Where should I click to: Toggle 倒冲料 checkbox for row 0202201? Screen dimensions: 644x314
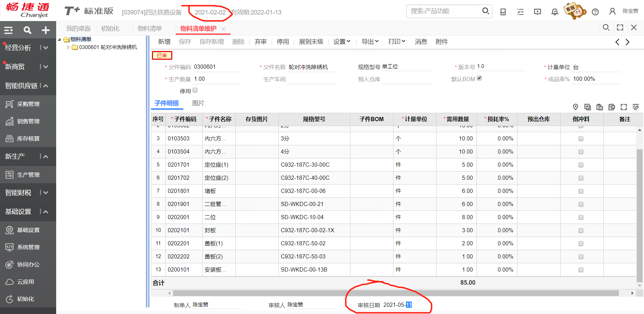point(581,244)
